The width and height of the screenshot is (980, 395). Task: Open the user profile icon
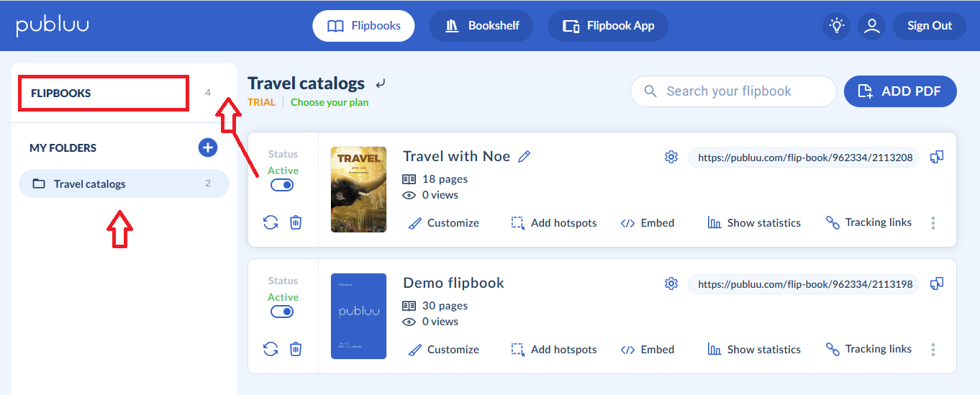click(x=872, y=26)
